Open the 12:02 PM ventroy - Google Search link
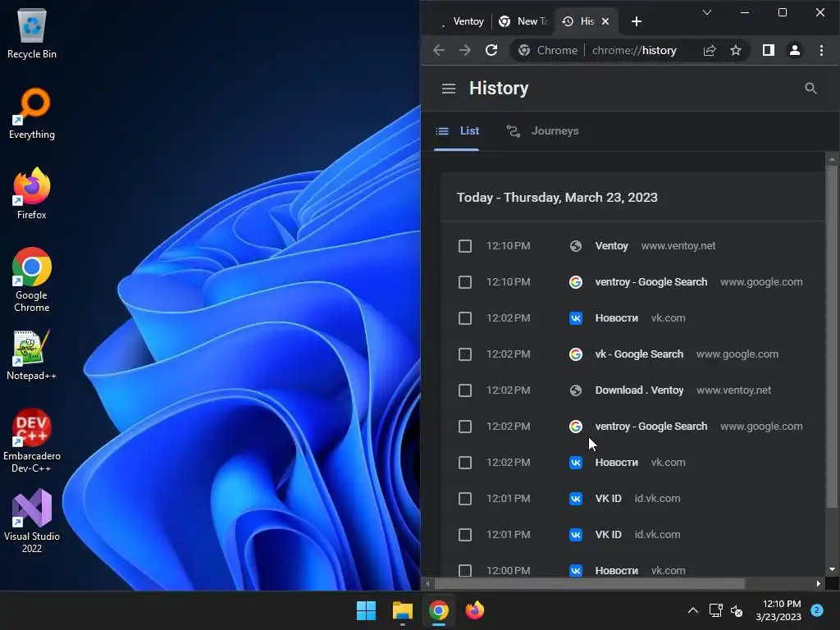This screenshot has height=630, width=840. click(651, 427)
